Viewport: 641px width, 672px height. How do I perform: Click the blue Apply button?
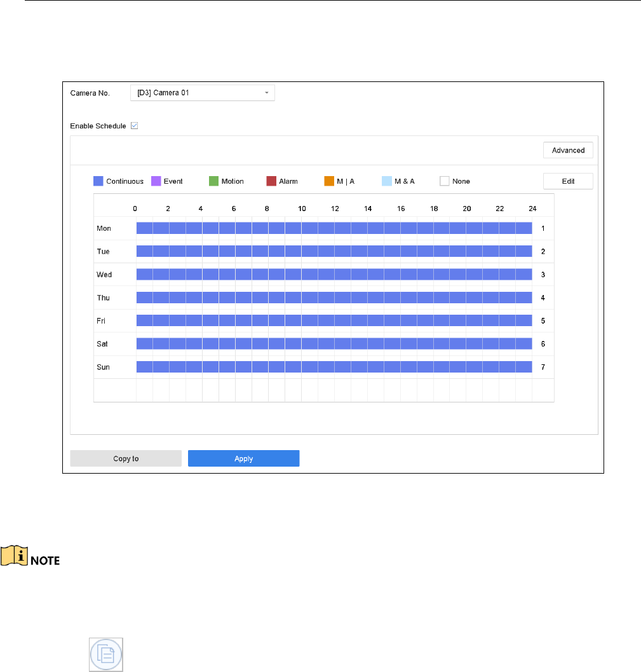pos(243,458)
